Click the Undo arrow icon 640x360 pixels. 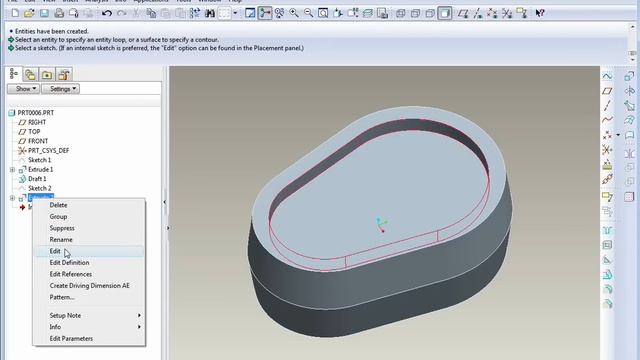coord(107,13)
